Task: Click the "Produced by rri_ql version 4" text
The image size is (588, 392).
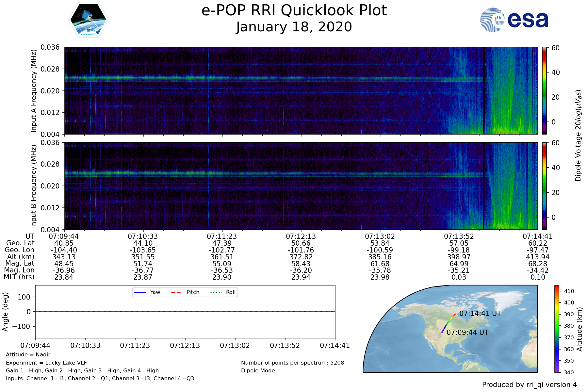Action: tap(529, 385)
